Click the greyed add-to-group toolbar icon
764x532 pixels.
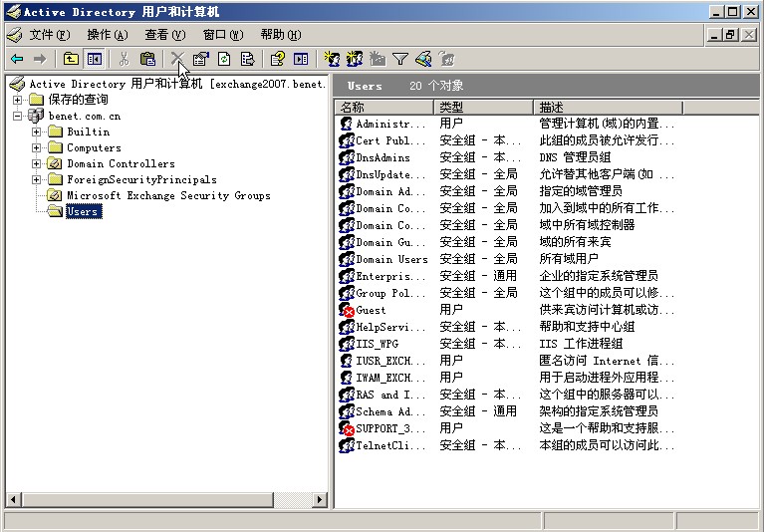pos(446,60)
